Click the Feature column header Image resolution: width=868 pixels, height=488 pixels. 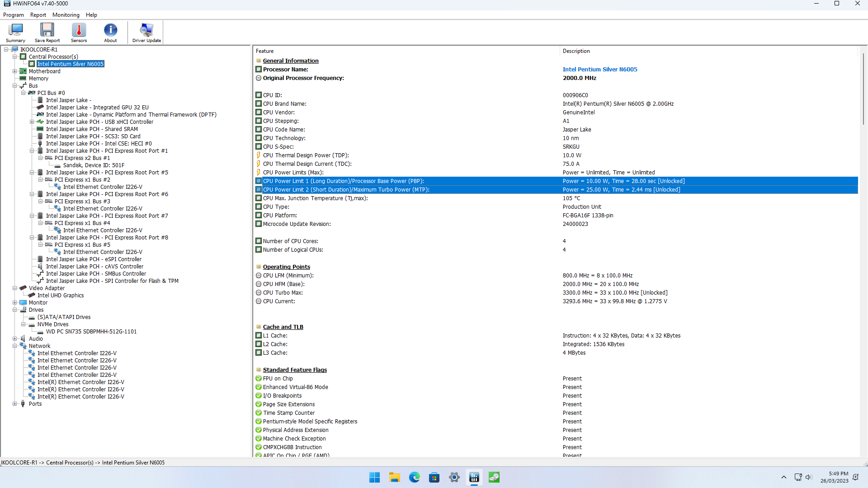(x=407, y=51)
